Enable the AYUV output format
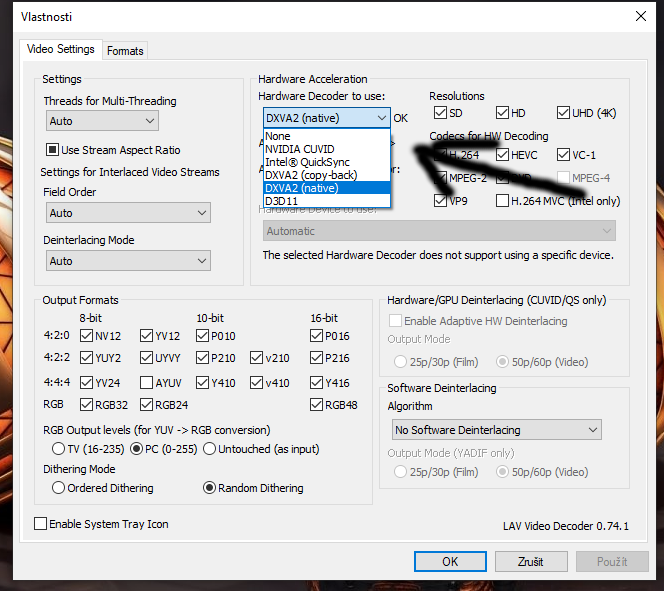664x591 pixels. [x=147, y=382]
